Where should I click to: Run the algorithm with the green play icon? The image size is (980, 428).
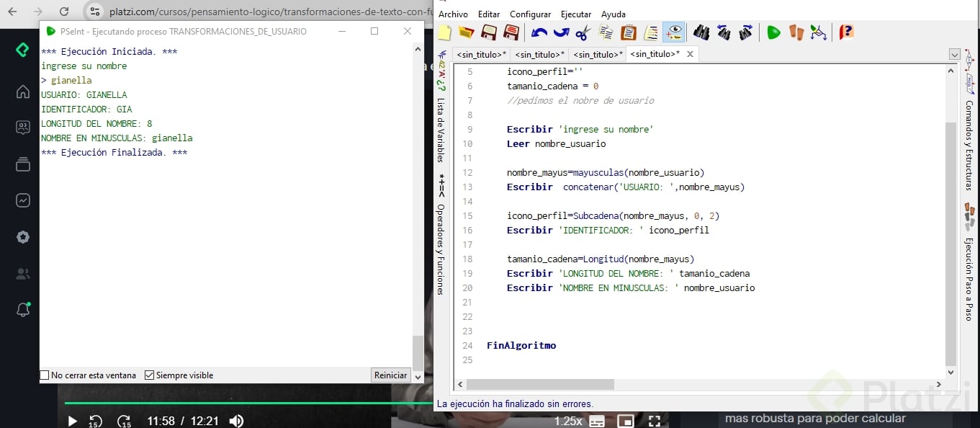(x=773, y=32)
